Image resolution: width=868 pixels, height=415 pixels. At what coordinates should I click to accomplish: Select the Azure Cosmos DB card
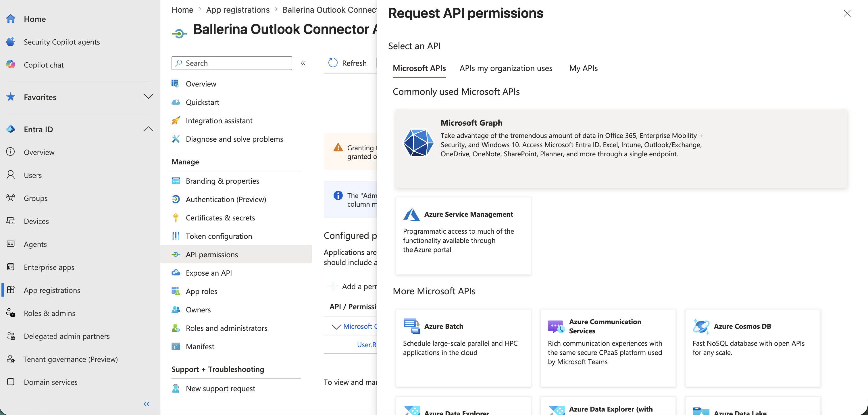[x=753, y=348]
